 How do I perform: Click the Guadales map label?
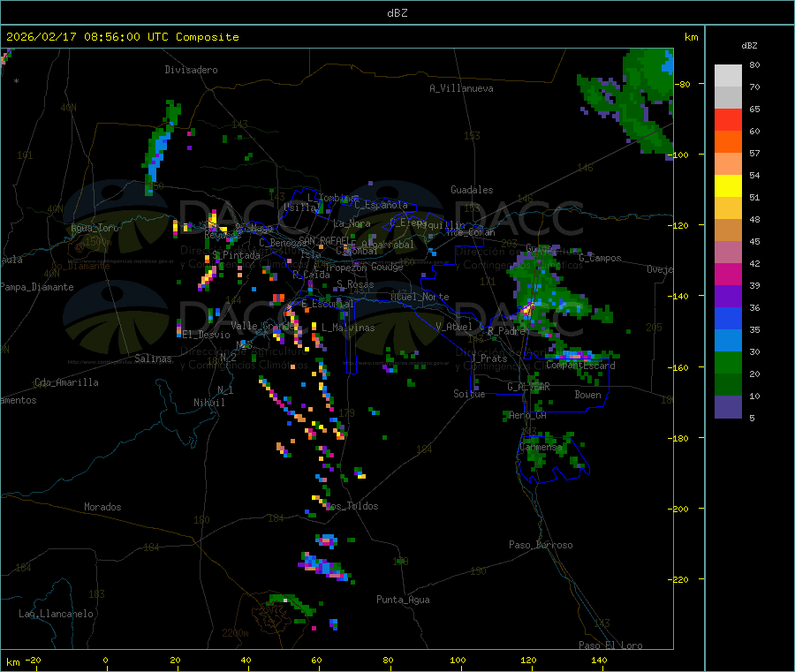[472, 190]
